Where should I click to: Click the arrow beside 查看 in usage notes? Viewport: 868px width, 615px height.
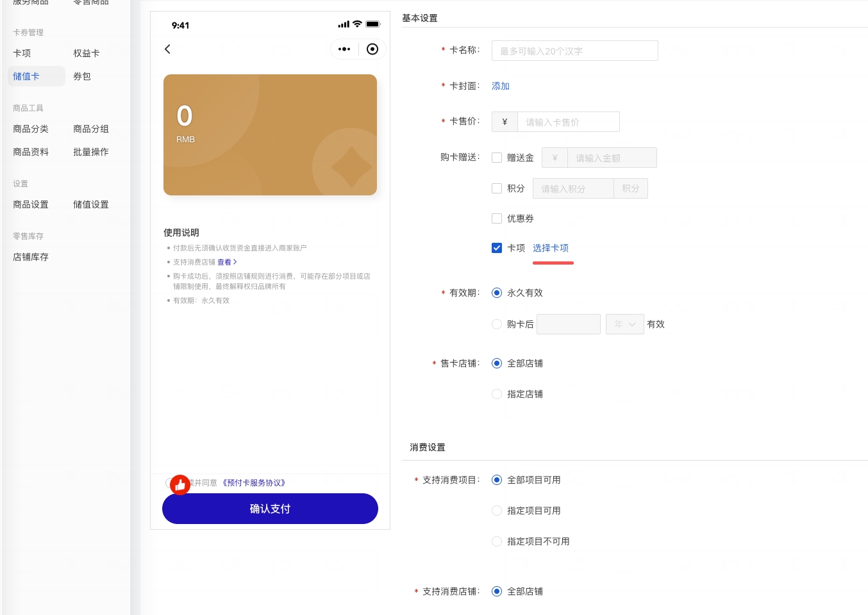(x=235, y=262)
